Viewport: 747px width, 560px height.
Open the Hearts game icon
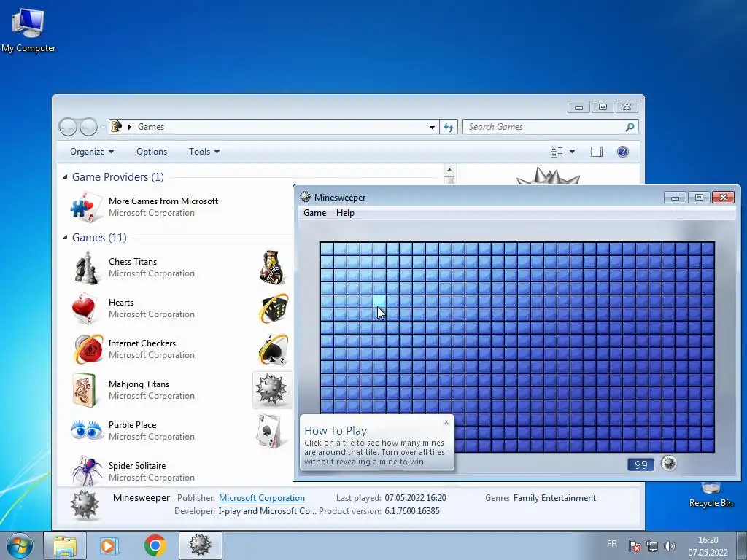[85, 308]
